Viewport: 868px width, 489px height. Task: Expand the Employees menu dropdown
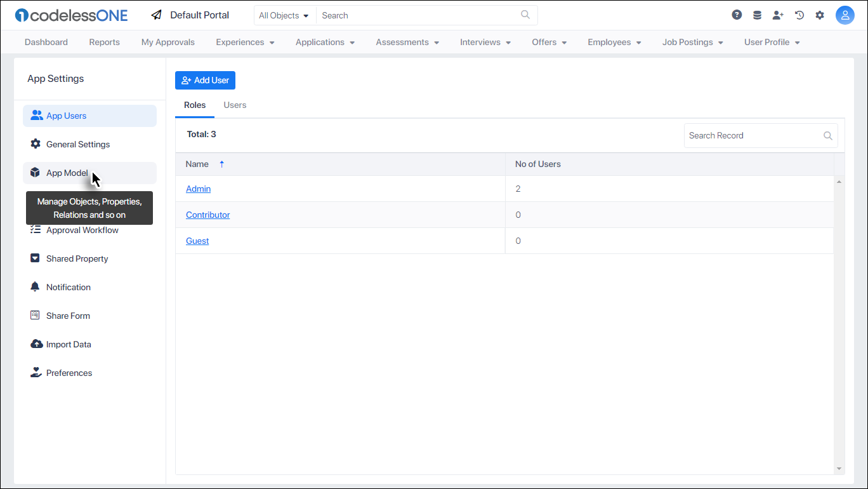pyautogui.click(x=614, y=42)
